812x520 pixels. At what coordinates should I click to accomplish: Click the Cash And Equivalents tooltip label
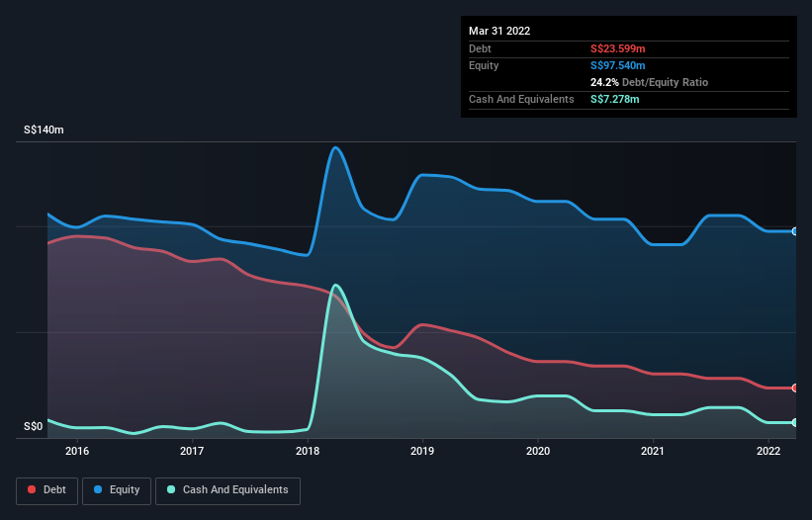[x=521, y=99]
